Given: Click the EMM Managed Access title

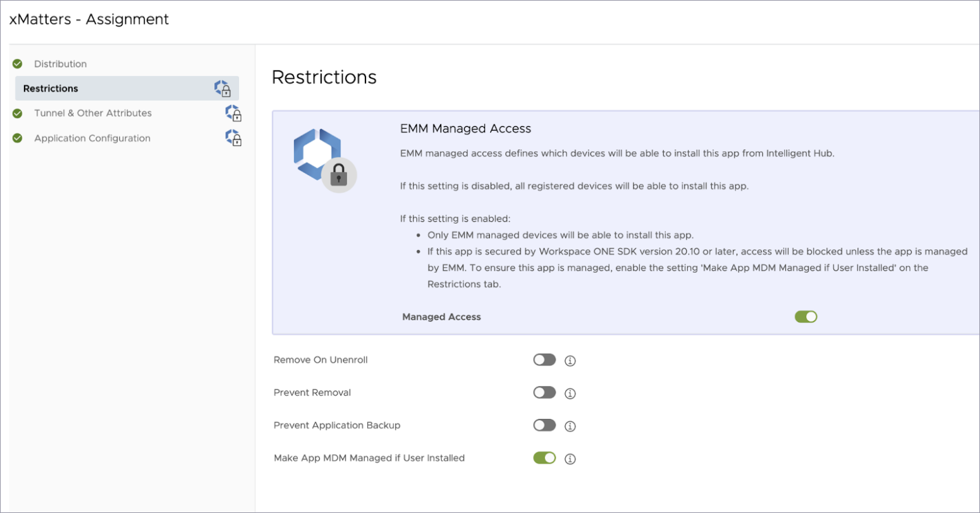Looking at the screenshot, I should [x=465, y=128].
